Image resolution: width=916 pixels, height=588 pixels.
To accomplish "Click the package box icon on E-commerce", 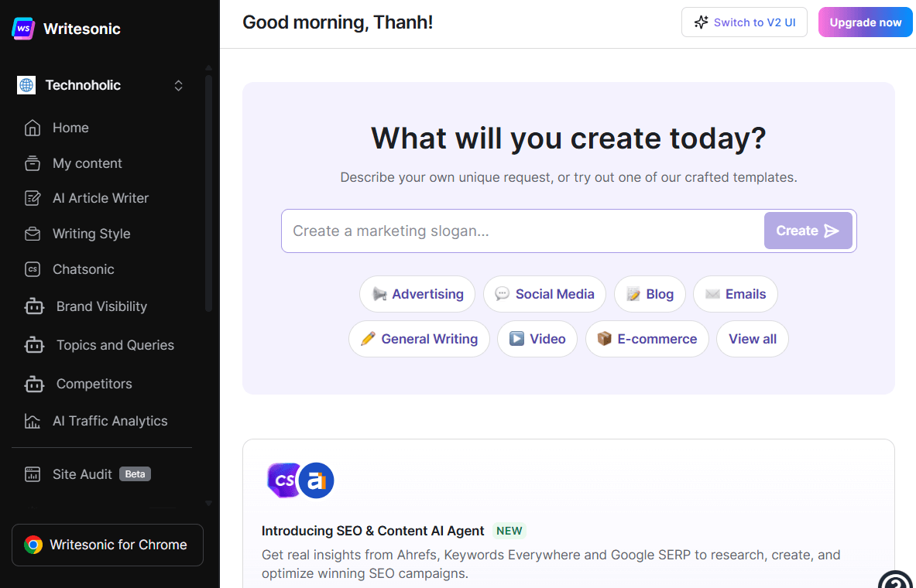I will click(x=604, y=339).
